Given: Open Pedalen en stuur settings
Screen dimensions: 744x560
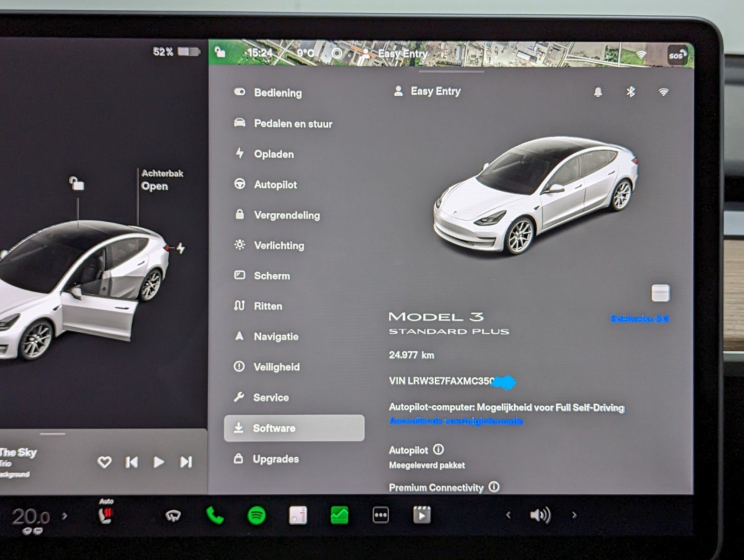Looking at the screenshot, I should click(x=283, y=124).
